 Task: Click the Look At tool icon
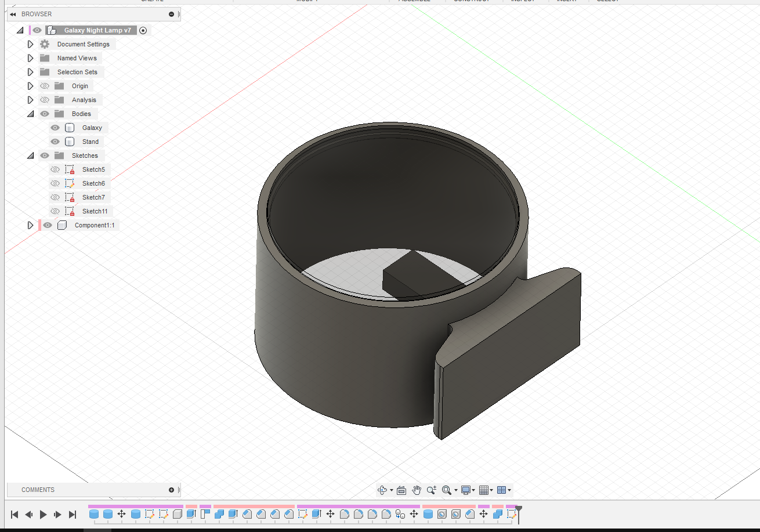click(401, 490)
